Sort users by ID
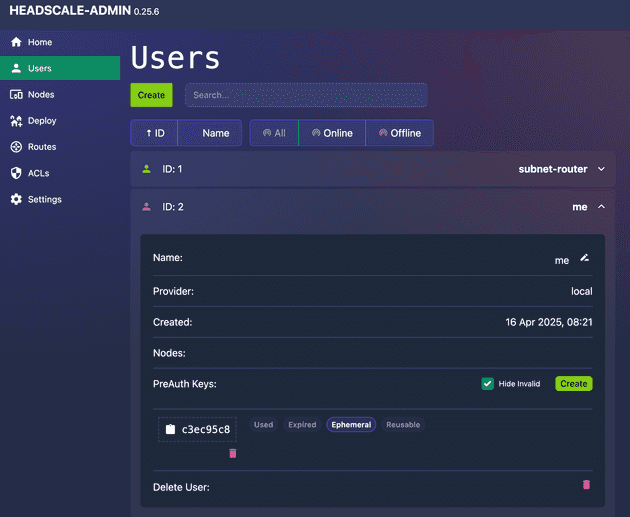 155,133
